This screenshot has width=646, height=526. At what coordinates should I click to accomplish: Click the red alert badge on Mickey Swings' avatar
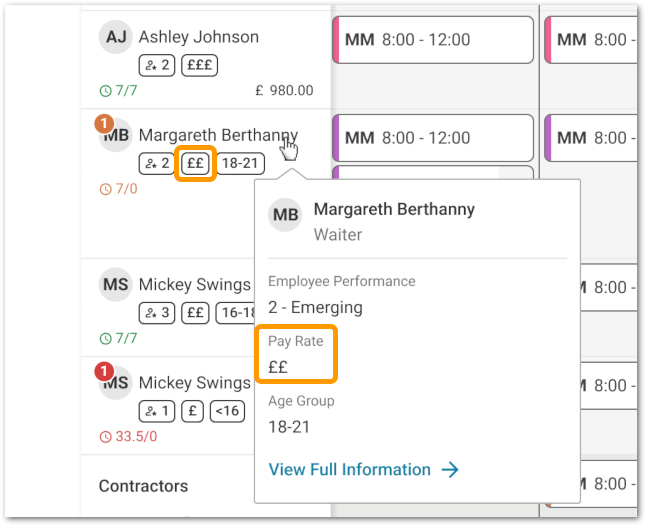[102, 372]
